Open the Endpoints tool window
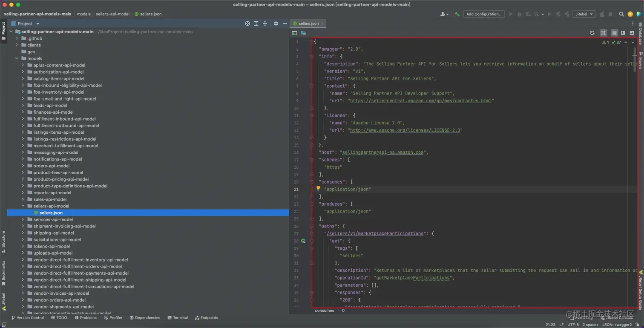644x328 pixels. pyautogui.click(x=206, y=318)
